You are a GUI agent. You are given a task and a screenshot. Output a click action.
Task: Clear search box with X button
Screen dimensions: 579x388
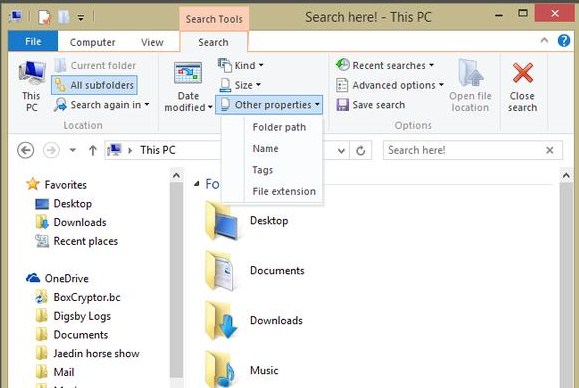[x=549, y=150]
